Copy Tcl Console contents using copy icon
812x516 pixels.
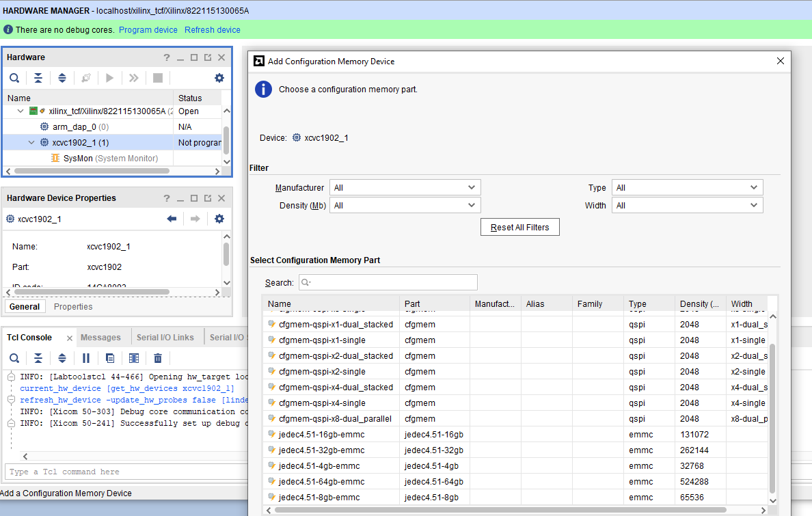tap(110, 357)
